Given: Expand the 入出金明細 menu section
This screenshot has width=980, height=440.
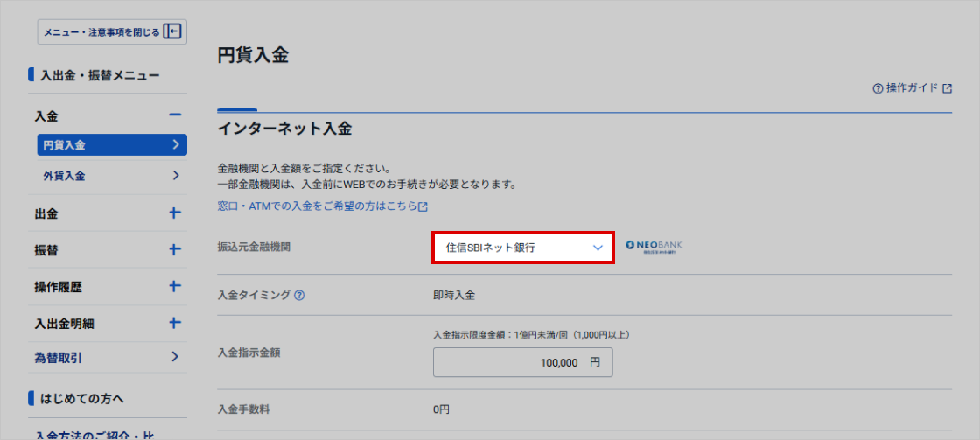Looking at the screenshot, I should click(x=174, y=323).
